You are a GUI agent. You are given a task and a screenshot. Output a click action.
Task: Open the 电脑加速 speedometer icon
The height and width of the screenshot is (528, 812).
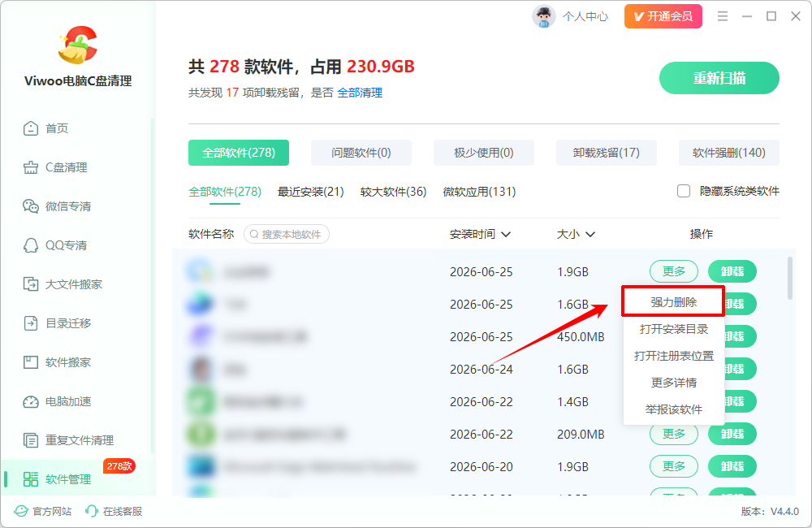pyautogui.click(x=31, y=401)
